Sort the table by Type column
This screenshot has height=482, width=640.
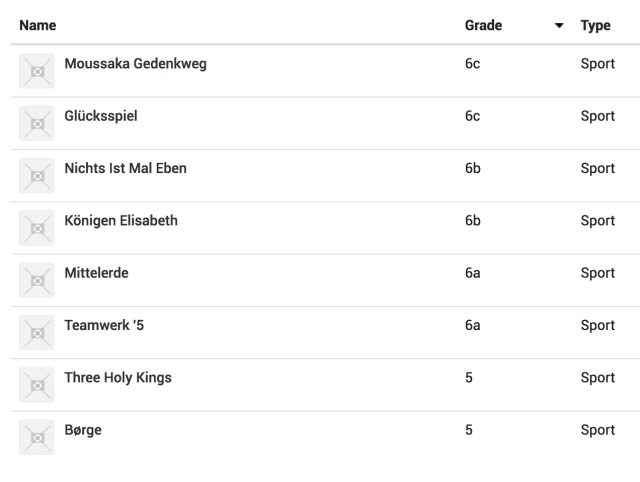tap(595, 25)
